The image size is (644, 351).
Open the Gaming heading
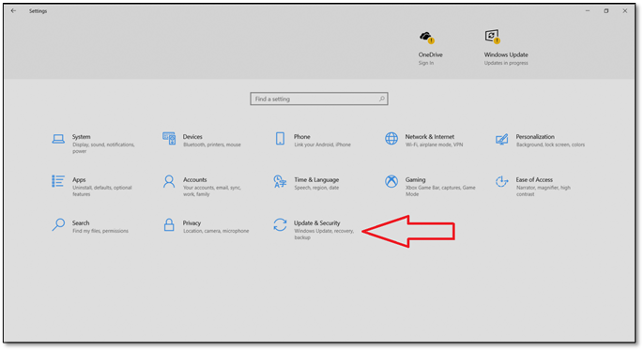(x=415, y=180)
